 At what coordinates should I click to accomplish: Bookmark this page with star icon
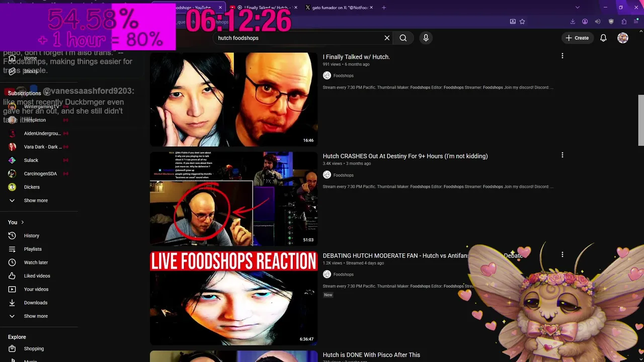pyautogui.click(x=522, y=22)
